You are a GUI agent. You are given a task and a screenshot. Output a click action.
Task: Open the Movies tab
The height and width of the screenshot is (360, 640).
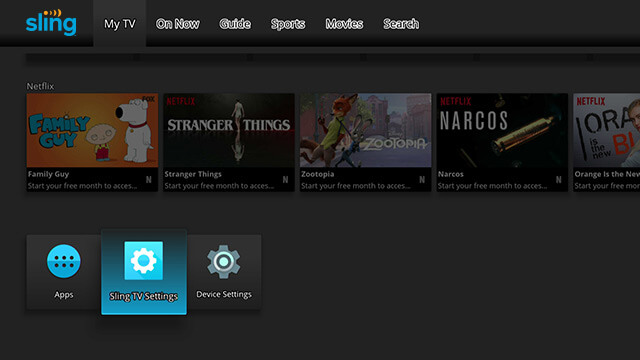[x=344, y=24]
